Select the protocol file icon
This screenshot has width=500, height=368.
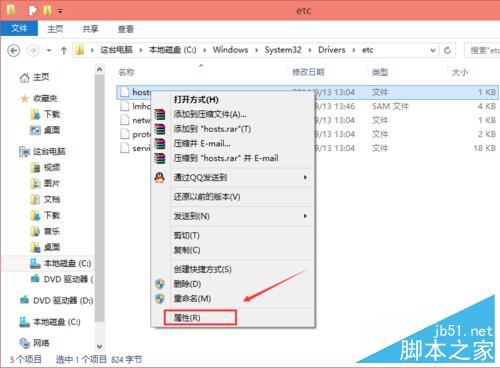pos(124,134)
